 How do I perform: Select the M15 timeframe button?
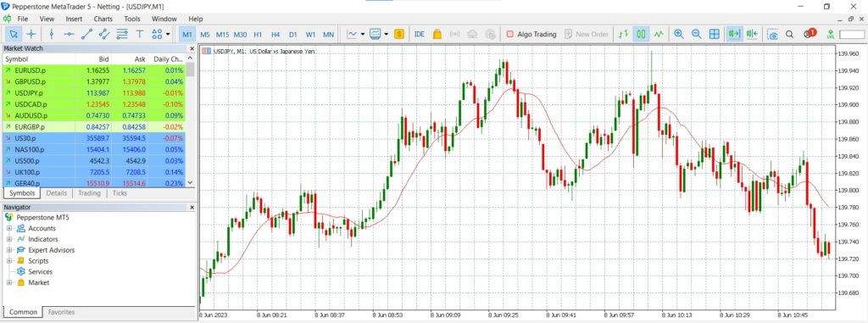pyautogui.click(x=223, y=35)
